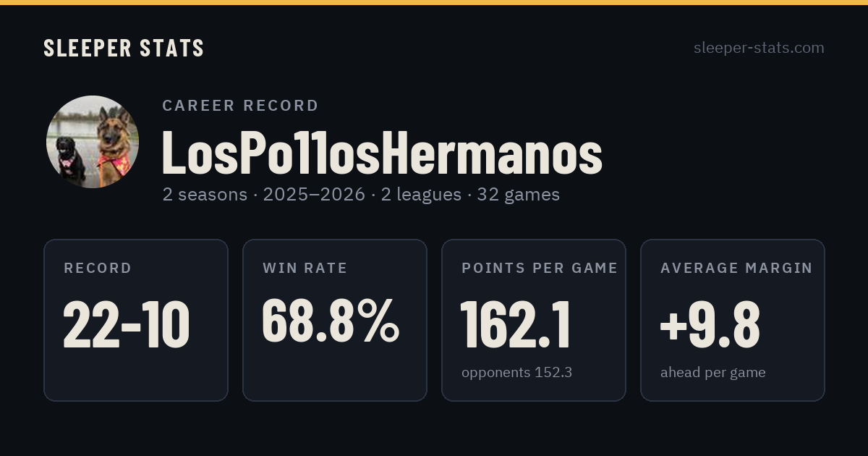The width and height of the screenshot is (868, 456).
Task: Click the AVERAGE MARGIN label text
Action: click(x=736, y=268)
